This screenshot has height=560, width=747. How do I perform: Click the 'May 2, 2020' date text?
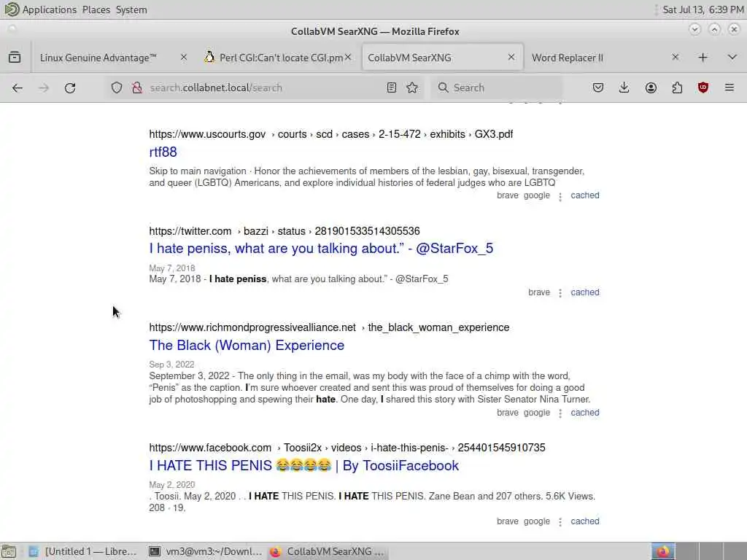[172, 485]
